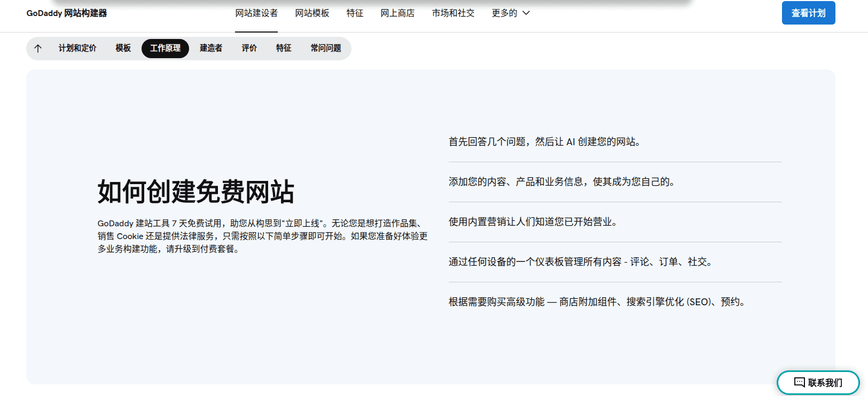Image resolution: width=868 pixels, height=396 pixels.
Task: Expand the 使用内置营销 step item
Action: (533, 222)
